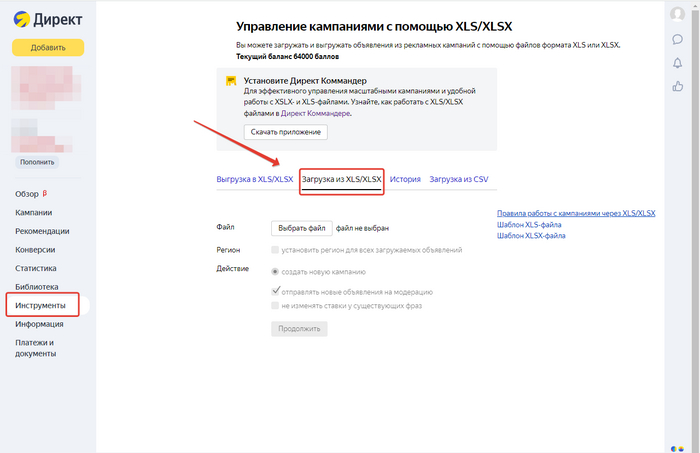Viewport: 700px width, 453px height.
Task: Open Обзор in the sidebar
Action: click(x=27, y=194)
